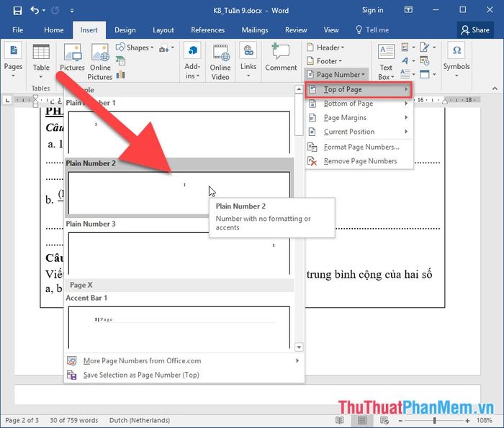The image size is (504, 428).
Task: Open the Header dropdown
Action: 325,47
